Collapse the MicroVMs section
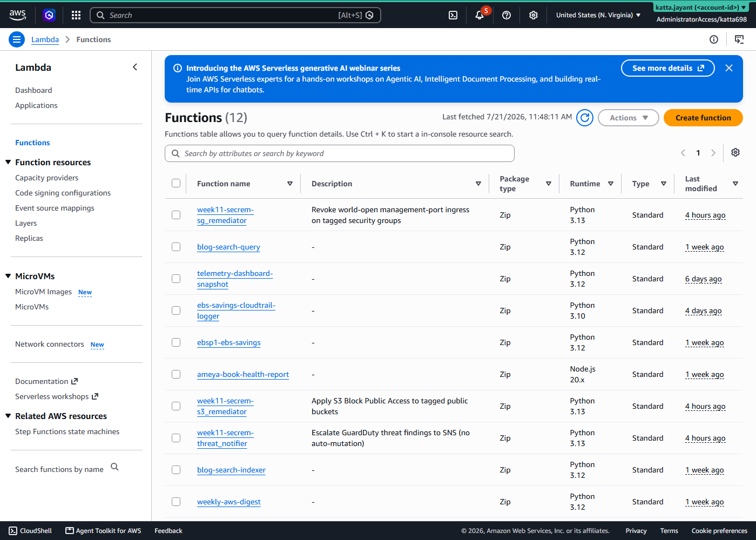 tap(8, 276)
